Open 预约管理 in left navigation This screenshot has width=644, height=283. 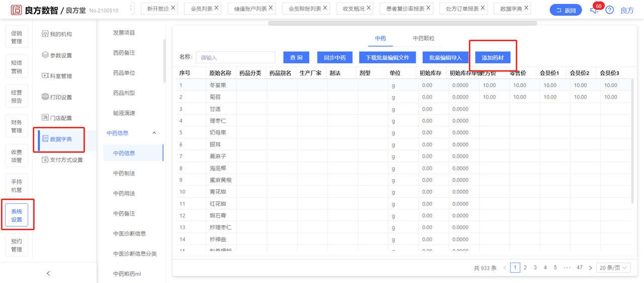(17, 245)
